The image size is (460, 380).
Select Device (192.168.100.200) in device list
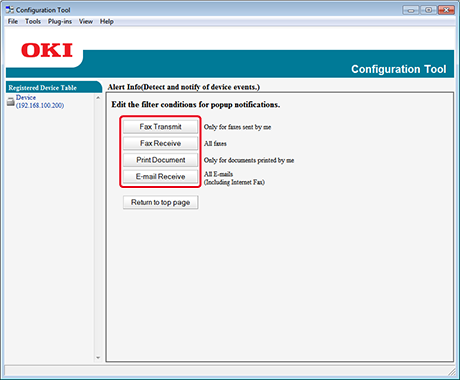pos(40,101)
